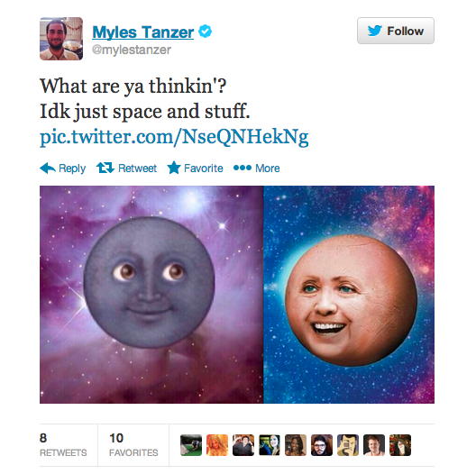The image size is (476, 474).
Task: Click the Retweet arrows icon
Action: (105, 168)
